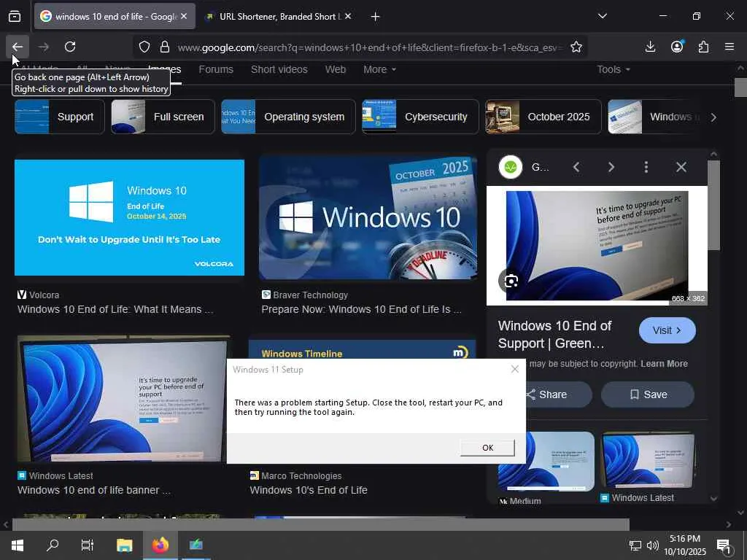Open the Firefox application menu

729,47
